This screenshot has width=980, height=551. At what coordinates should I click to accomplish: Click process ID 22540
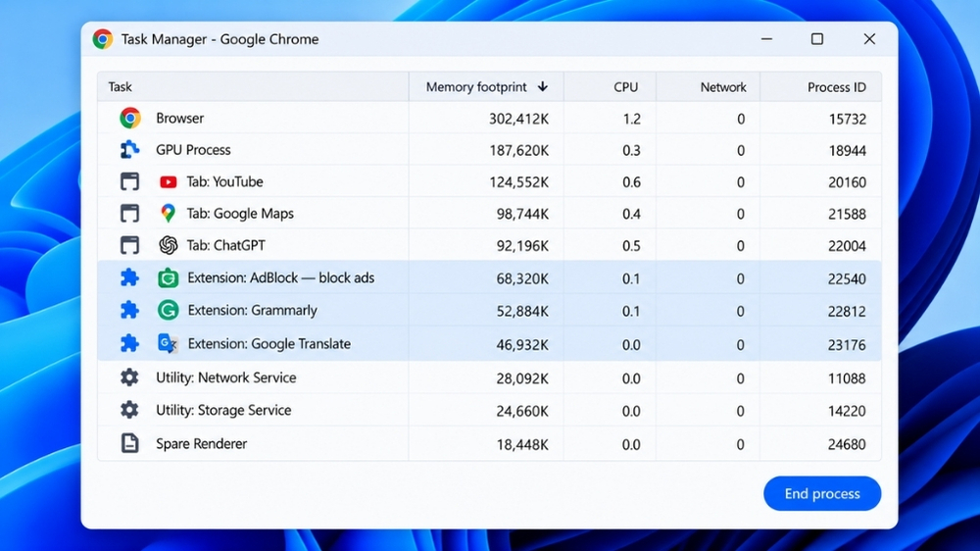click(847, 279)
